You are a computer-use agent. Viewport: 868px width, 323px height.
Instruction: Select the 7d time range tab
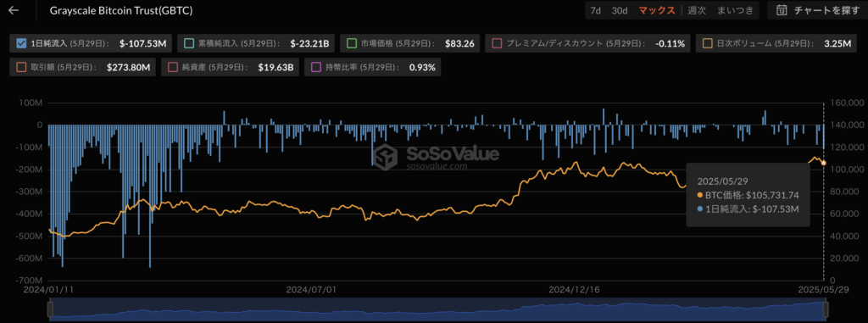pyautogui.click(x=596, y=10)
